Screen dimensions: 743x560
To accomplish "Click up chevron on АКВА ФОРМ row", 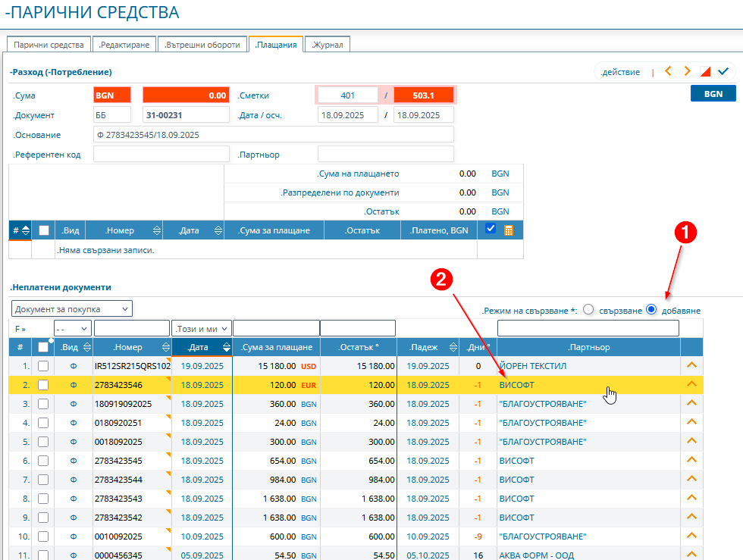I will (691, 555).
